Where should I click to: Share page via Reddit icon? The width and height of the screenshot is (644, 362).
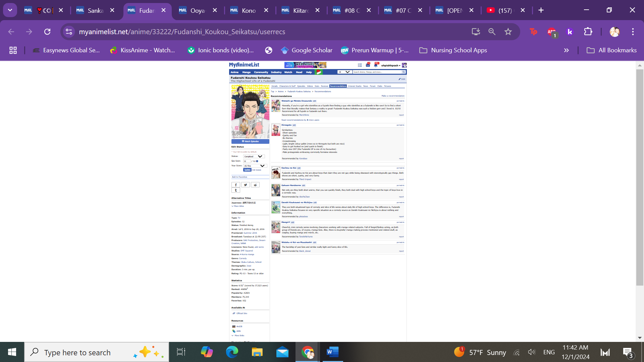point(255,185)
